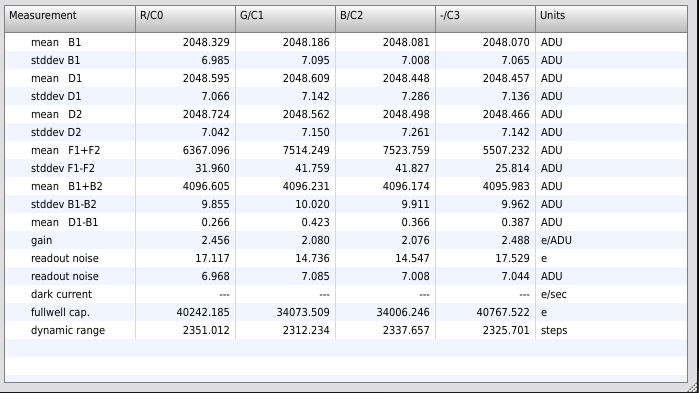Click the value 6.985 in stddev B1

[x=215, y=60]
